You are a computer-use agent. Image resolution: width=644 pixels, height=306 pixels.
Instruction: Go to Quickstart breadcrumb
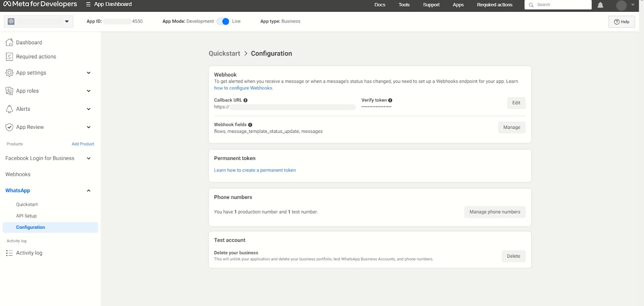(x=224, y=54)
